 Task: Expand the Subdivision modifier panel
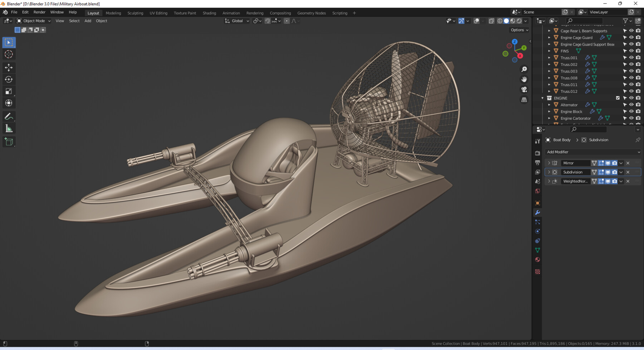coord(549,172)
